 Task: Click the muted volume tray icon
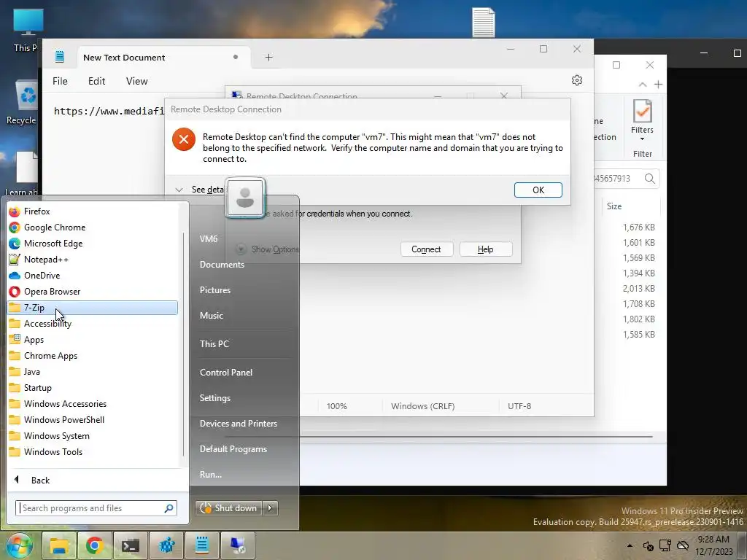(x=648, y=545)
